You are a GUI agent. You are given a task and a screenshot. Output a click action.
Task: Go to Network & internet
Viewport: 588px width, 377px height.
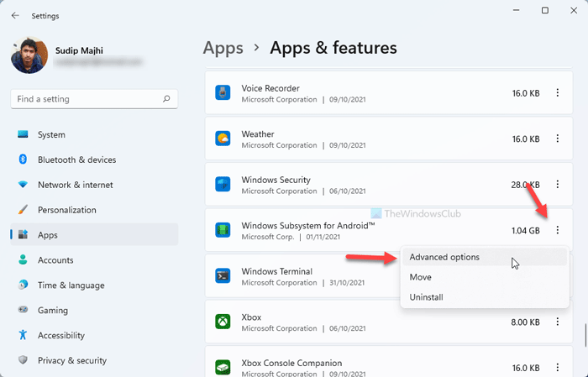[94, 185]
